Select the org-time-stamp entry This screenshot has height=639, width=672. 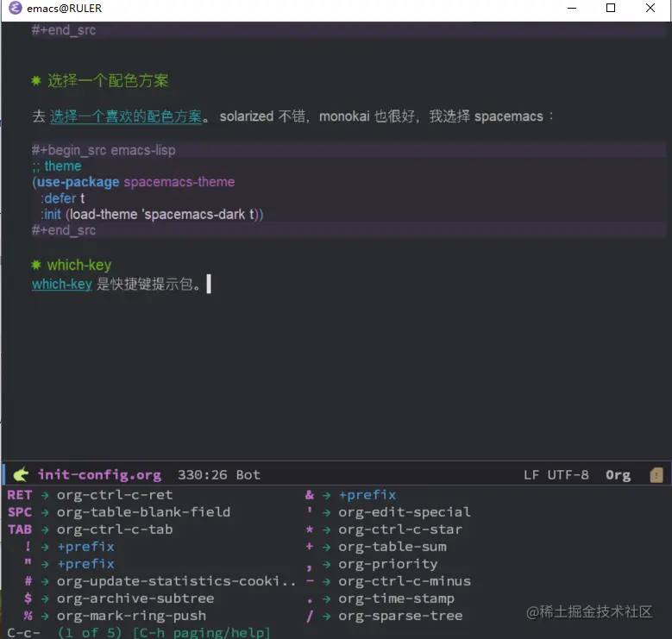coord(397,598)
